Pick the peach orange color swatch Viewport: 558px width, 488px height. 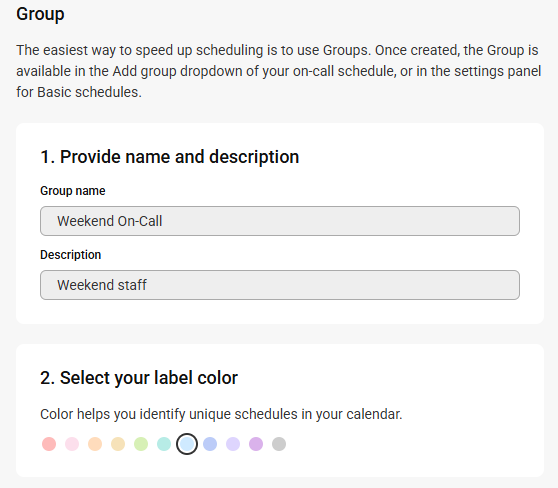pyautogui.click(x=95, y=444)
